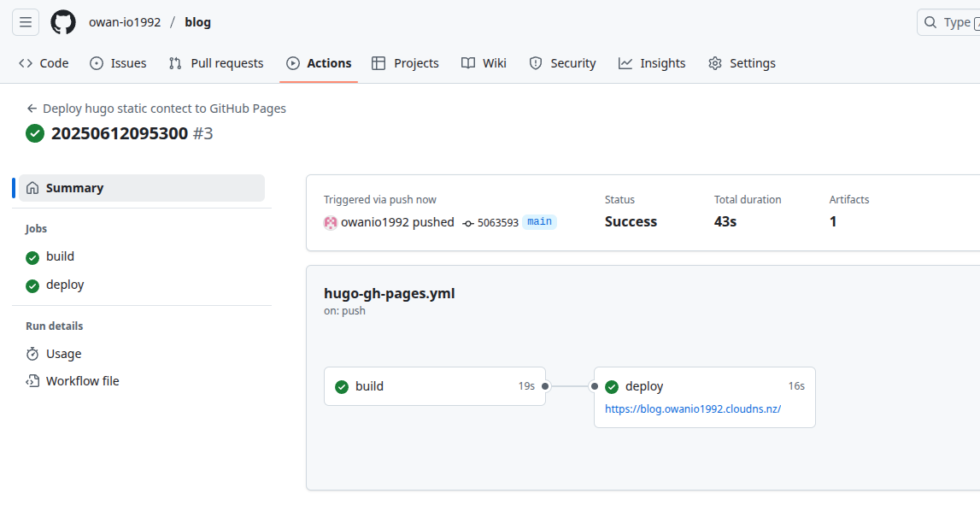Go back via the workflow arrow icon

(x=32, y=109)
